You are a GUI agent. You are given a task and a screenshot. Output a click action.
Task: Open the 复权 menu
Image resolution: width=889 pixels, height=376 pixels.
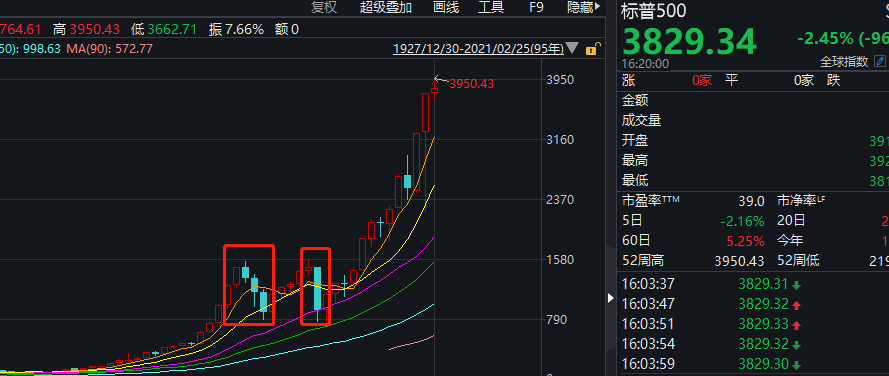click(x=324, y=7)
